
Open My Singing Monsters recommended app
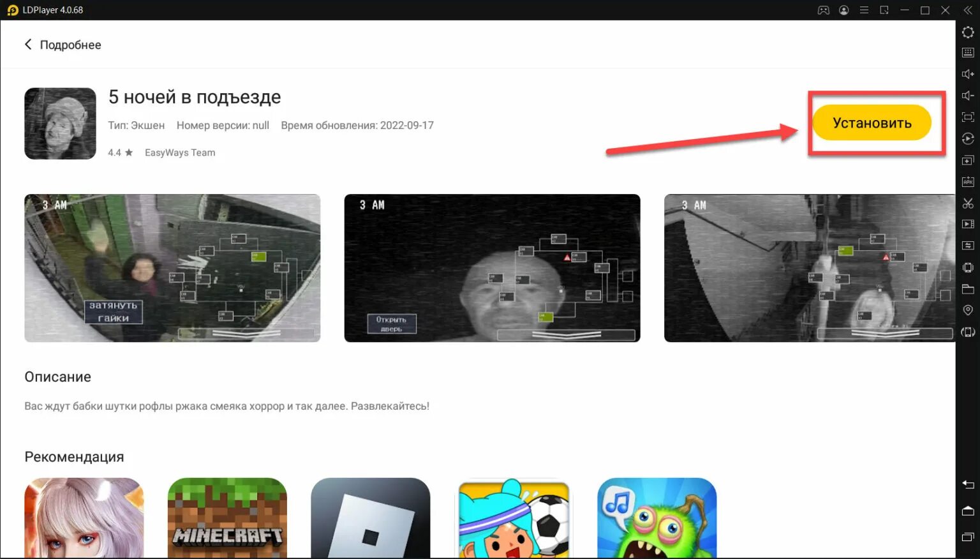coord(657,518)
